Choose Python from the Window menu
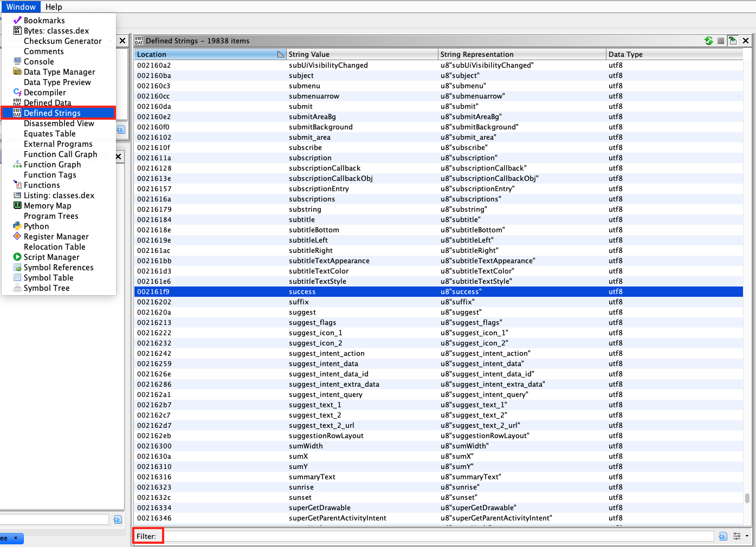This screenshot has height=547, width=756. [x=36, y=226]
